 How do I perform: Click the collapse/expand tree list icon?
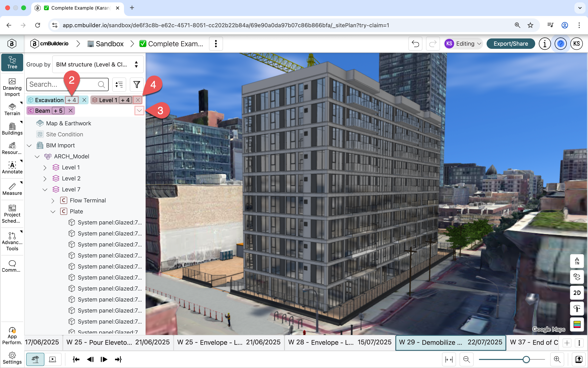(x=119, y=84)
